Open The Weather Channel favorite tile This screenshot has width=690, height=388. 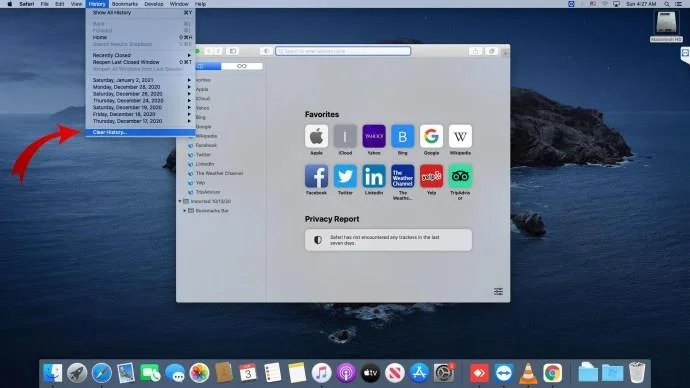403,176
